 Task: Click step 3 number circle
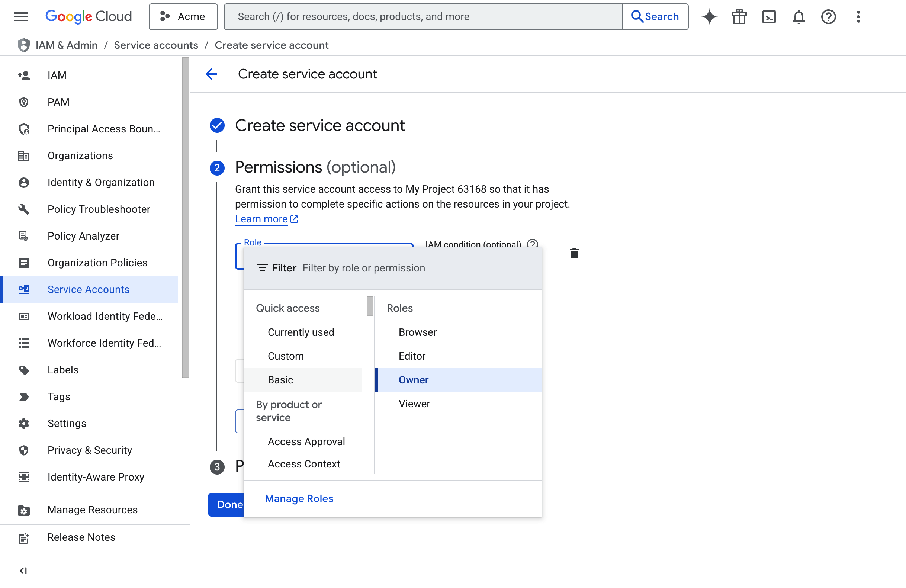point(217,467)
